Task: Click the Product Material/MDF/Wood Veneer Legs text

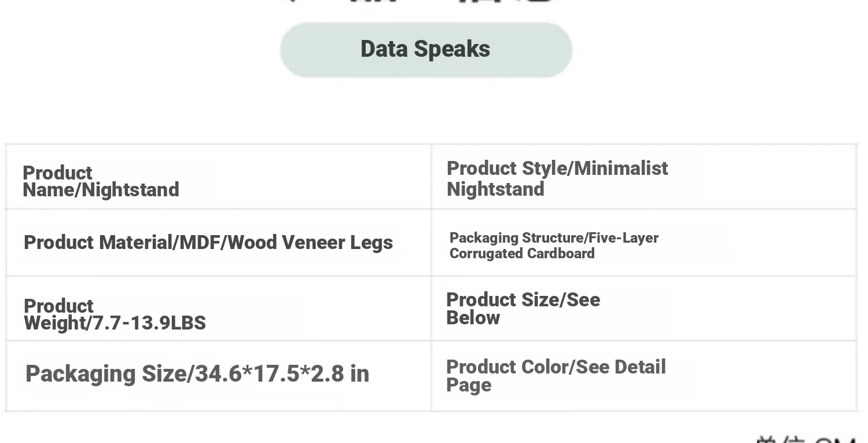Action: point(208,242)
